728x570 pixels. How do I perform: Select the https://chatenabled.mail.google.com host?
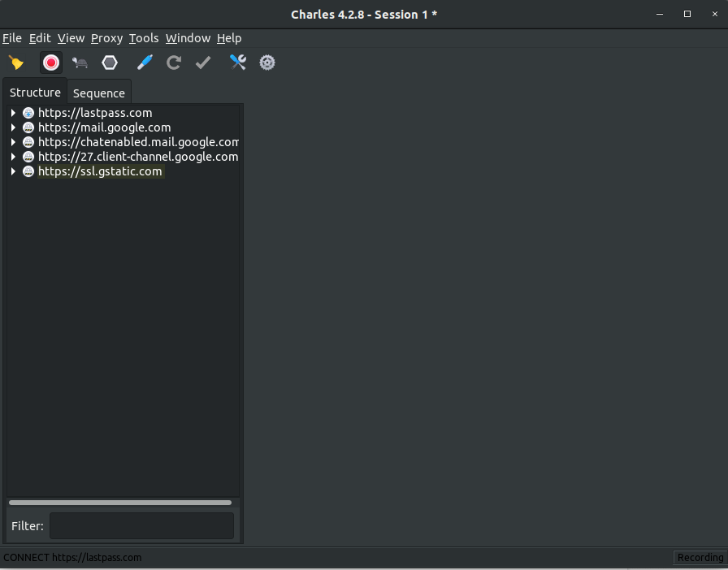click(138, 142)
